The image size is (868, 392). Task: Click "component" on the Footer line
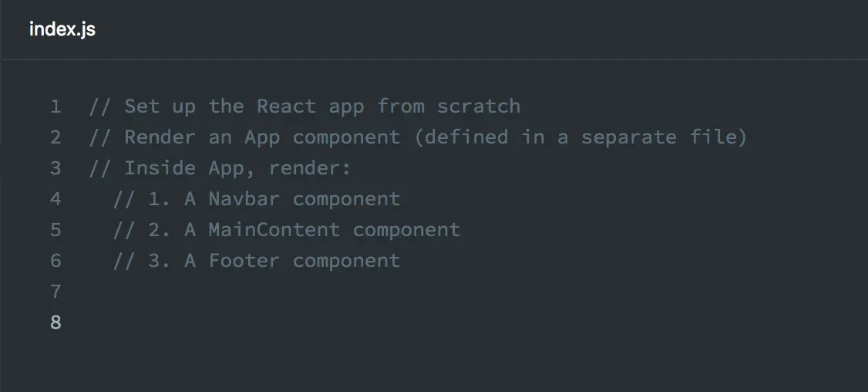point(346,261)
